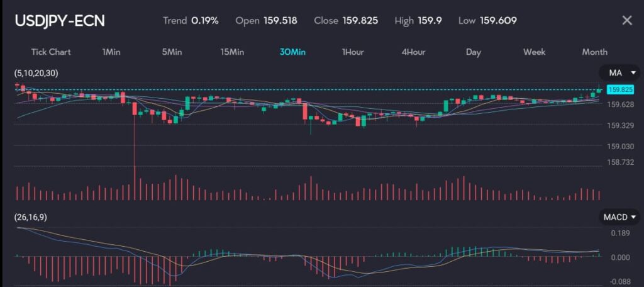
Task: Switch to the 15Min timeframe
Action: coord(232,52)
